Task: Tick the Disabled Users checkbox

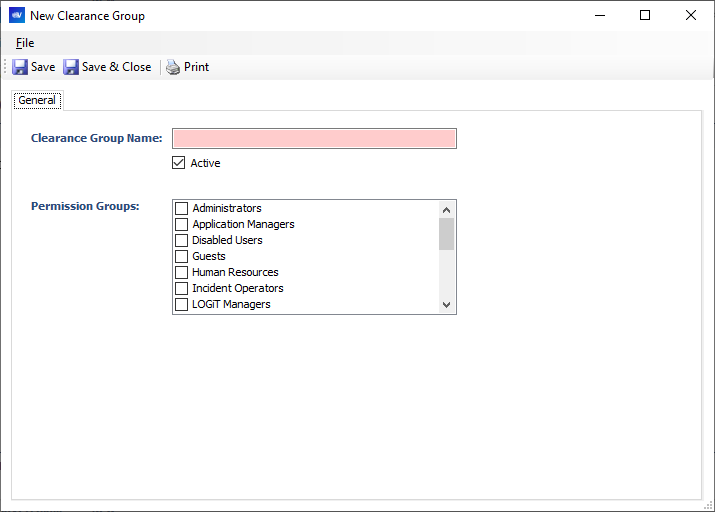Action: point(181,240)
